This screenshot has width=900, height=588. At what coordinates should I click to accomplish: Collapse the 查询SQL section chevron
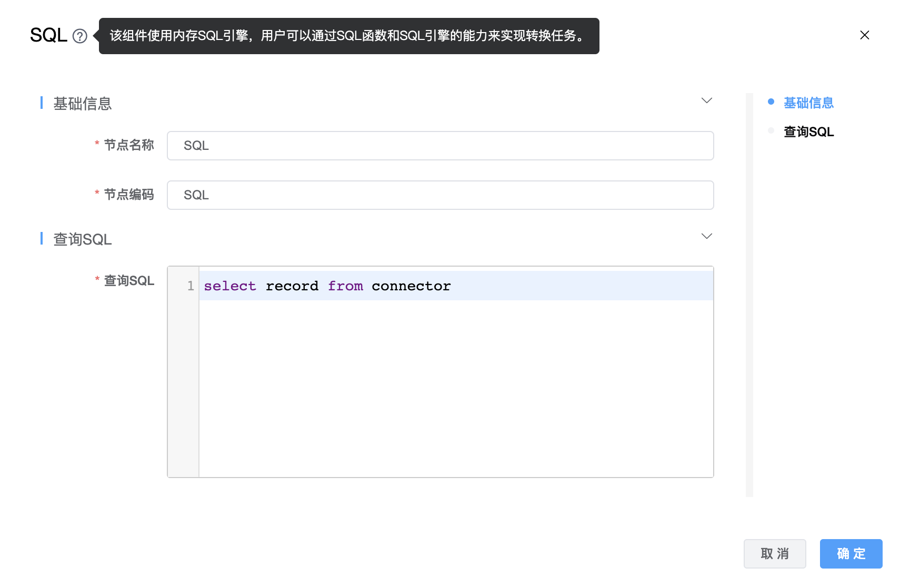(x=706, y=236)
